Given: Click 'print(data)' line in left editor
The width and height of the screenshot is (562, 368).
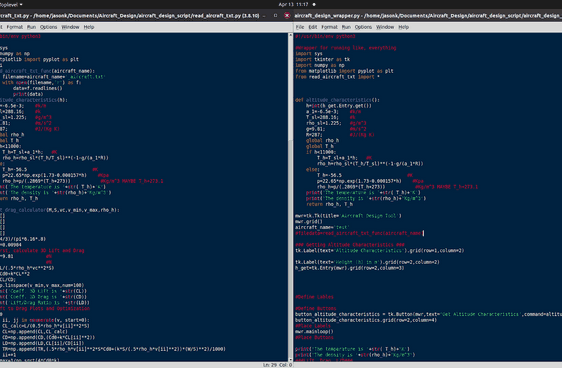Looking at the screenshot, I should 28,94.
